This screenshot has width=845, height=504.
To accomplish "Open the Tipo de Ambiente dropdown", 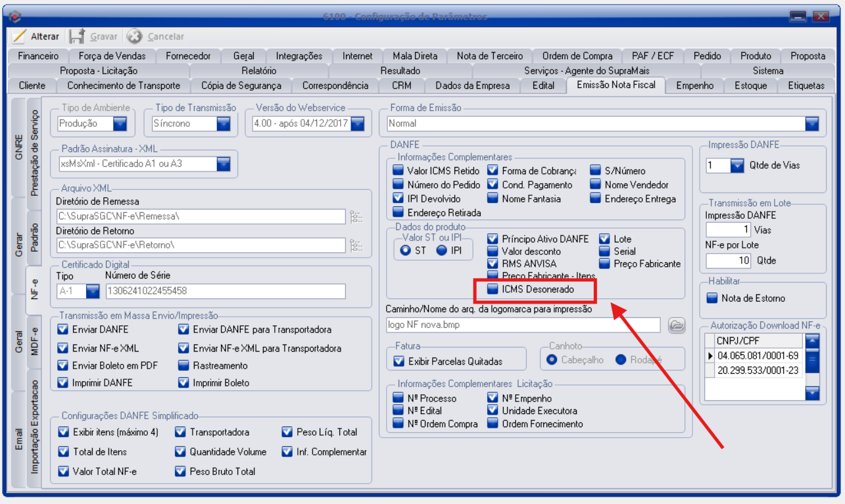I will [x=120, y=124].
